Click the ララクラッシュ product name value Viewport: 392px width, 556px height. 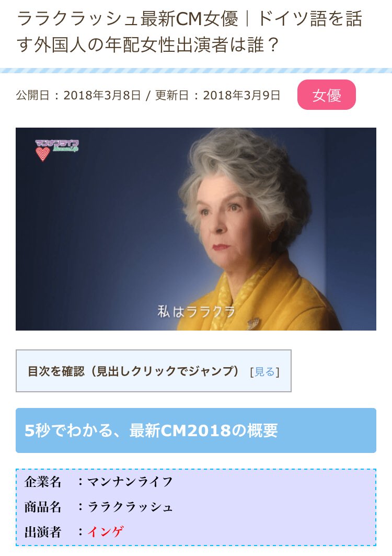130,506
